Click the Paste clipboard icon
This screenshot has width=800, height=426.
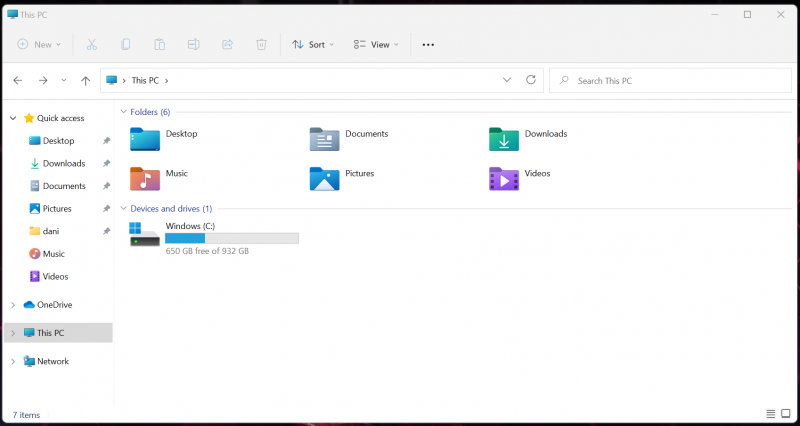pyautogui.click(x=160, y=44)
